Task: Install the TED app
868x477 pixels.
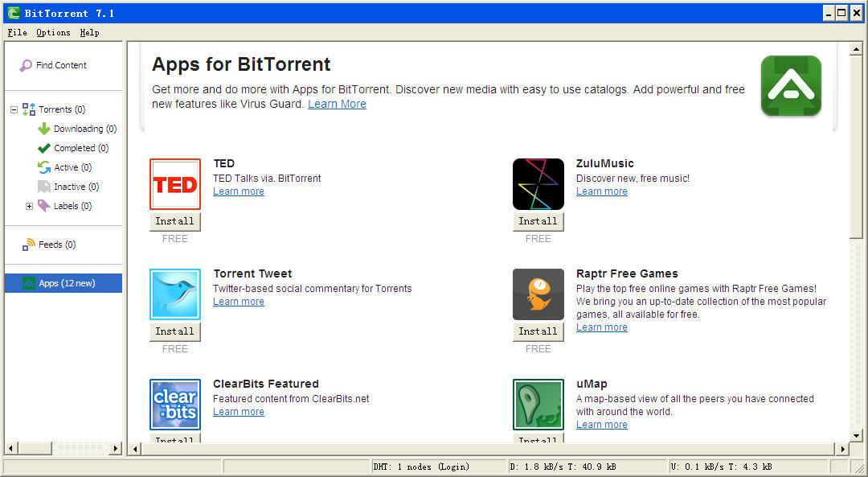Action: [x=175, y=221]
